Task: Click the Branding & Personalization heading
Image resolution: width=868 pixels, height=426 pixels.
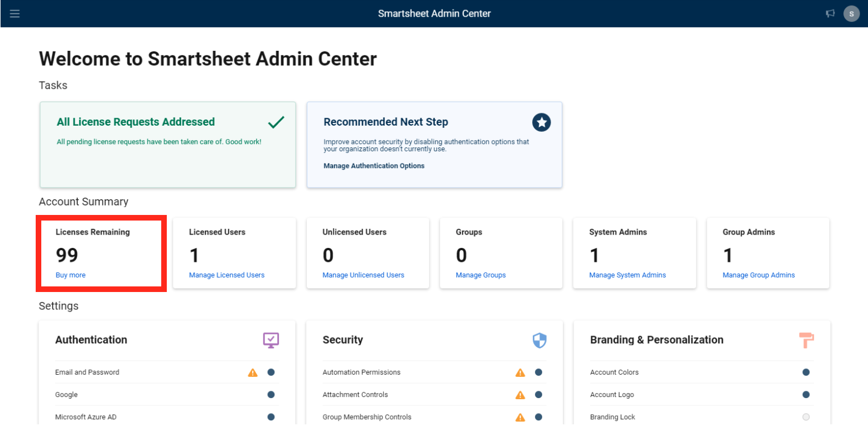Action: [x=657, y=339]
